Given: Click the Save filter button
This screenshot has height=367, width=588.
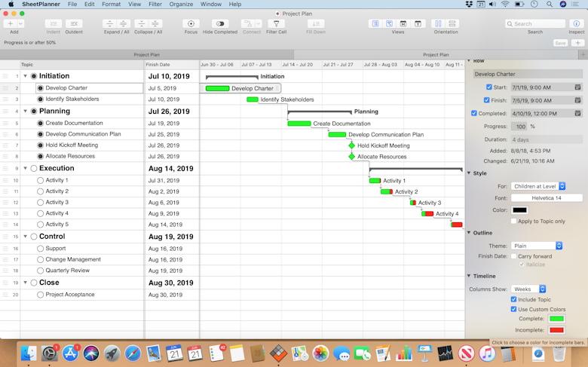Looking at the screenshot, I should coord(560,43).
